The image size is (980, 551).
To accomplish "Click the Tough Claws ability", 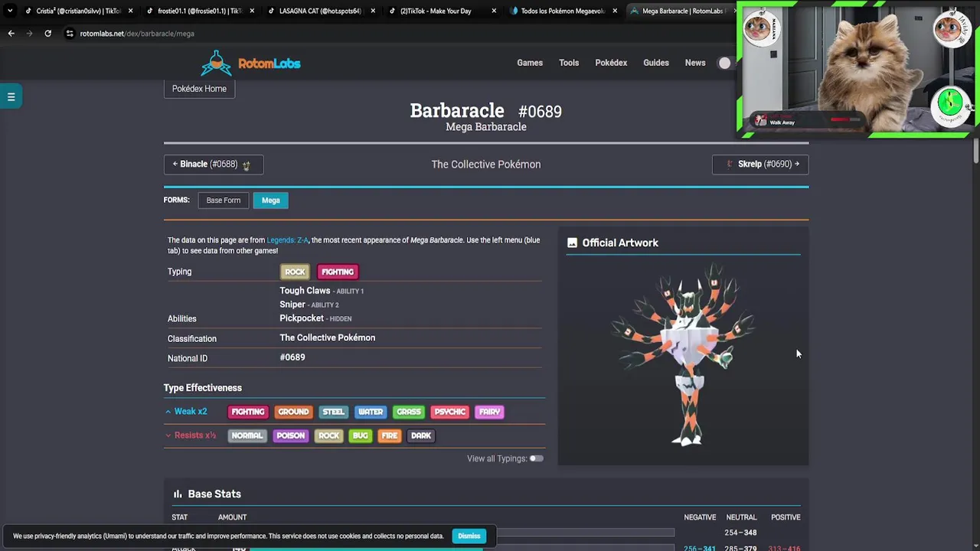I will coord(305,291).
